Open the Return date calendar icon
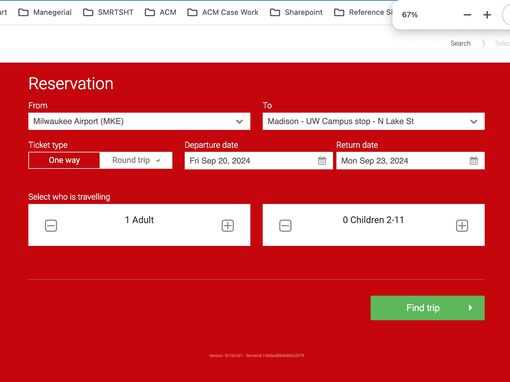This screenshot has width=510, height=382. (474, 161)
